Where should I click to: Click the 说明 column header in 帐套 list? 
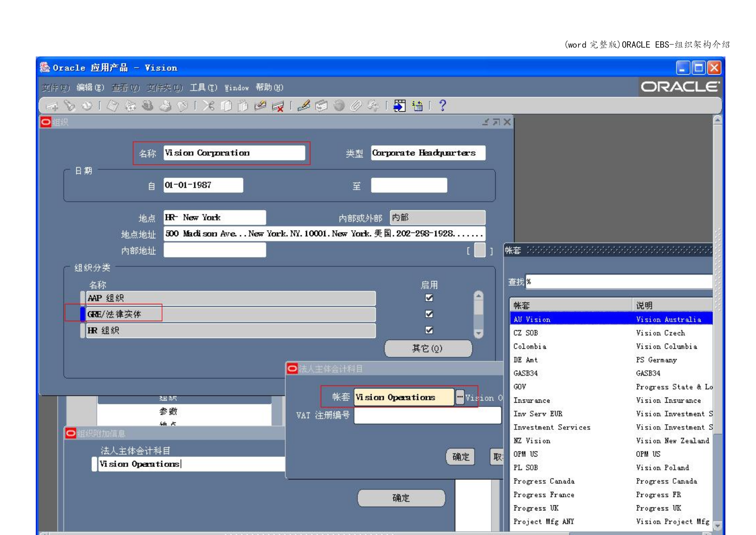click(672, 305)
